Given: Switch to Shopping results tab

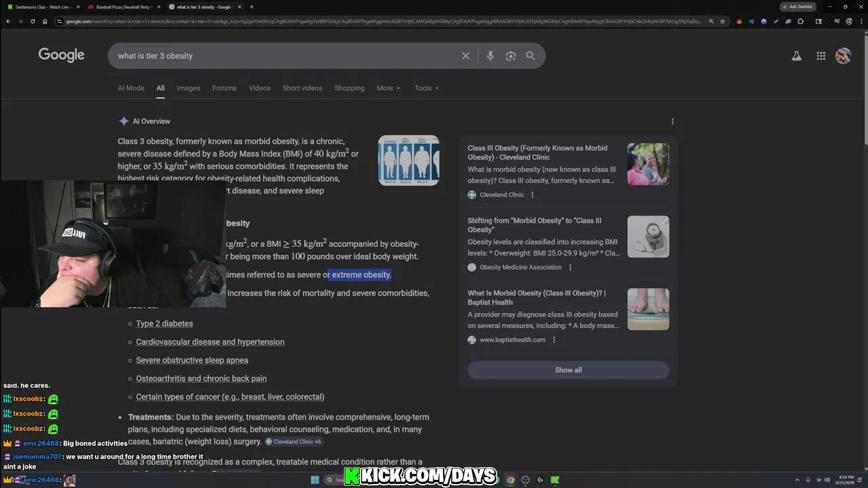Looking at the screenshot, I should pyautogui.click(x=349, y=88).
